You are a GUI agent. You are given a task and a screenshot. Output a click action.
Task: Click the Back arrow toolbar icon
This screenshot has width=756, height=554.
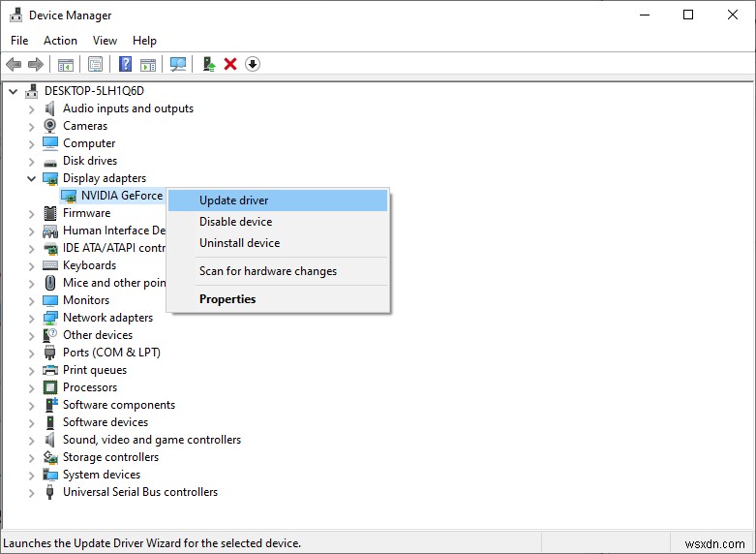coord(14,64)
